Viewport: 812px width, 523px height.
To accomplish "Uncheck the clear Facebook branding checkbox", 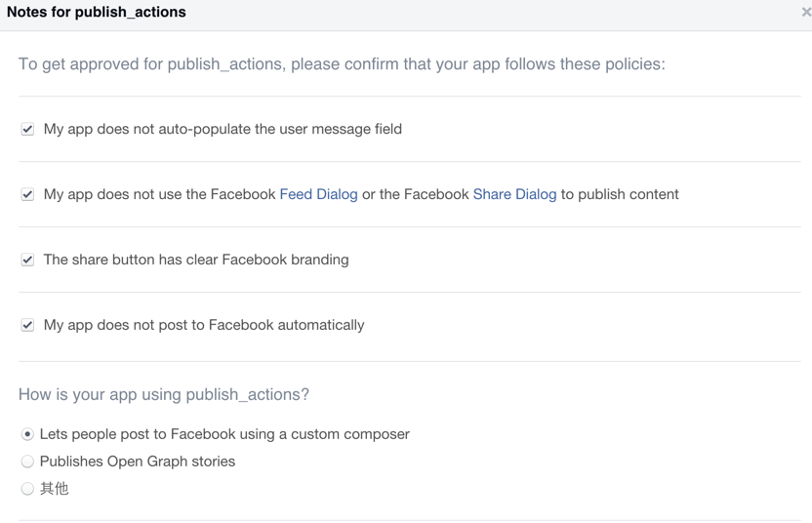I will [27, 260].
